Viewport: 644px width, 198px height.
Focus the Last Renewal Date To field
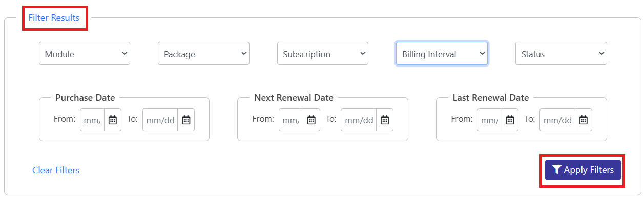pos(557,120)
